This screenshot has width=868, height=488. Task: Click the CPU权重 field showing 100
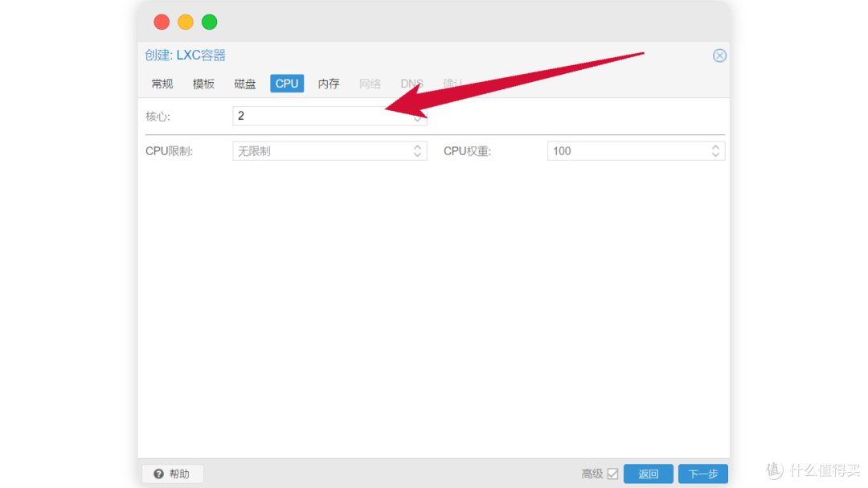pyautogui.click(x=628, y=151)
